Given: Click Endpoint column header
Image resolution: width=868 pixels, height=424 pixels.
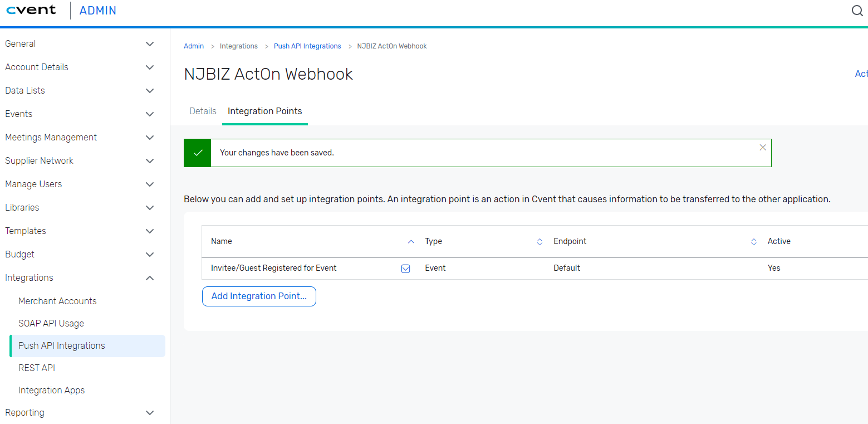Looking at the screenshot, I should [x=570, y=241].
